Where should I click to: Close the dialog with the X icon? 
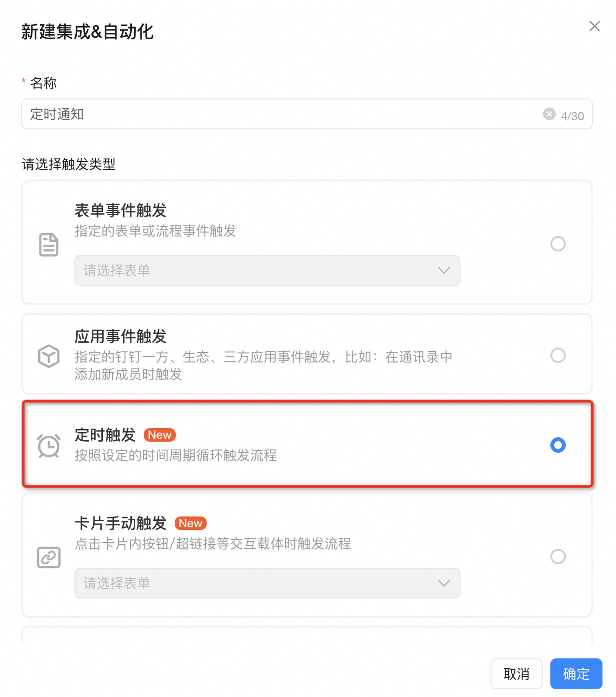[595, 26]
